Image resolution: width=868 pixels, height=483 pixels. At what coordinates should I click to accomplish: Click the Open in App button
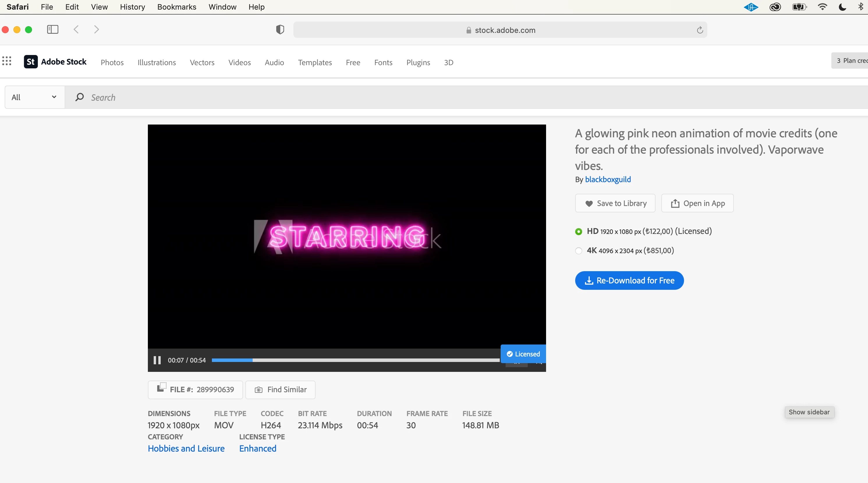point(697,203)
